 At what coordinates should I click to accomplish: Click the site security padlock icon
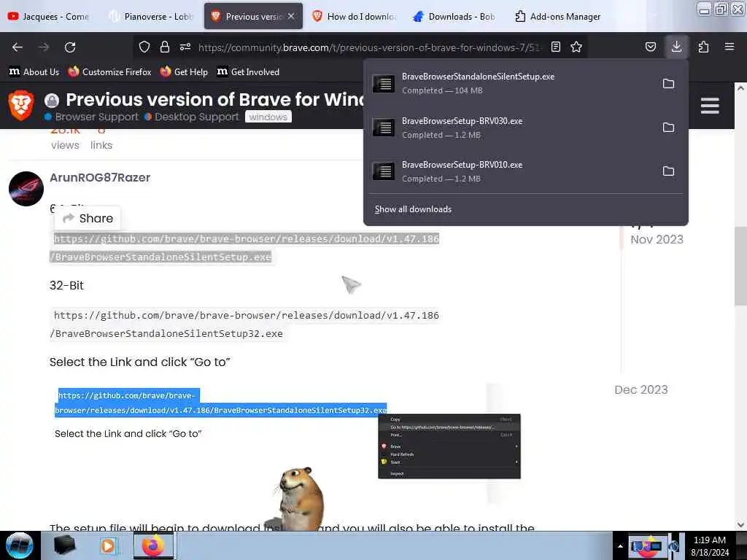pyautogui.click(x=165, y=47)
